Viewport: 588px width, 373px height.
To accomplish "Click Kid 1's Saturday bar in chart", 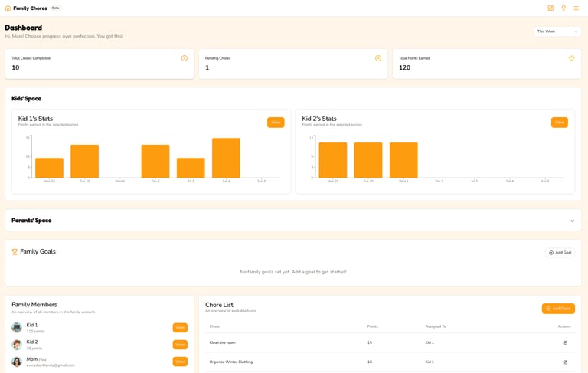I will [226, 158].
